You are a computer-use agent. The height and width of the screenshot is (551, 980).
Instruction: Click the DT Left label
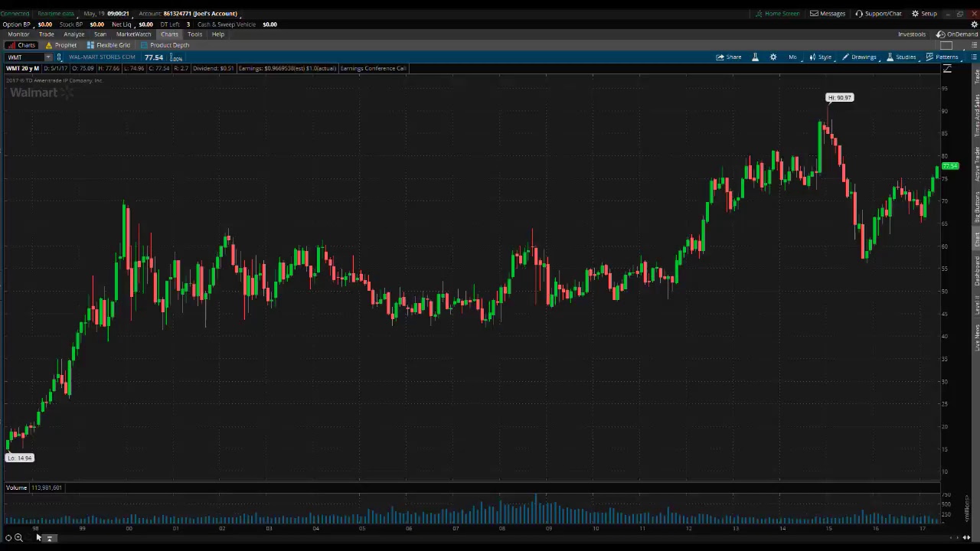click(x=170, y=24)
